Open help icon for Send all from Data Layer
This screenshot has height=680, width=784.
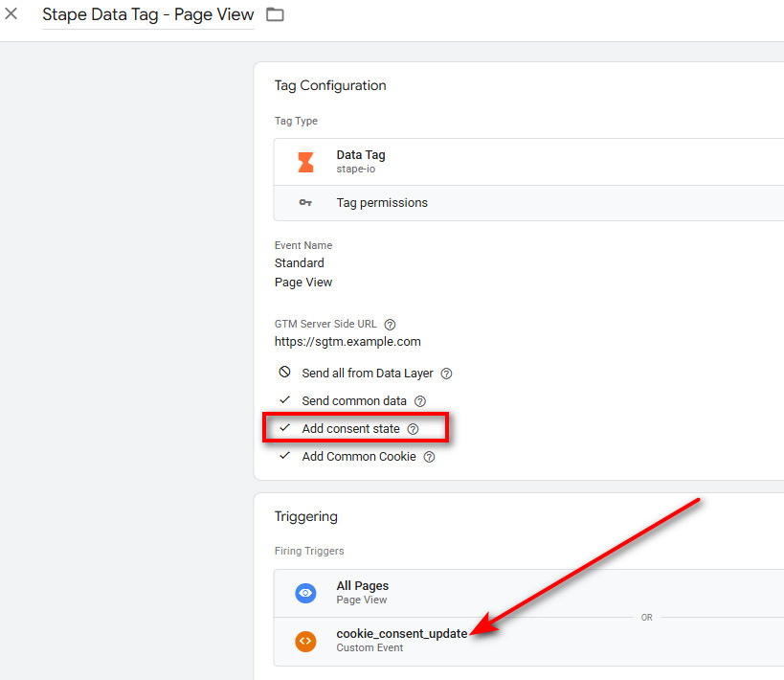pos(446,374)
